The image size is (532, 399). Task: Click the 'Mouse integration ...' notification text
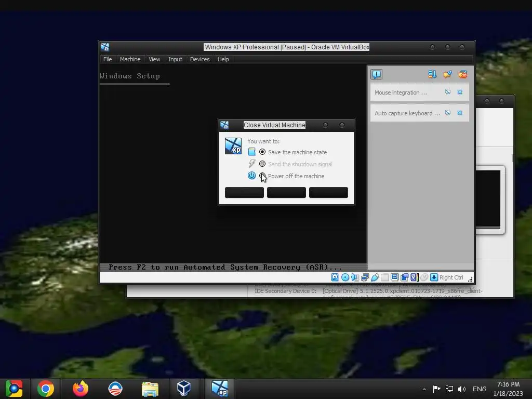click(401, 92)
